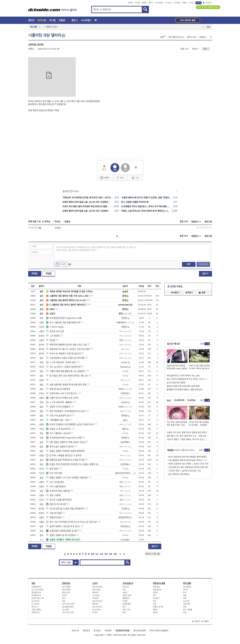Open the post '토요일 저녁 오후'
This screenshot has height=644, width=240.
click(57, 331)
